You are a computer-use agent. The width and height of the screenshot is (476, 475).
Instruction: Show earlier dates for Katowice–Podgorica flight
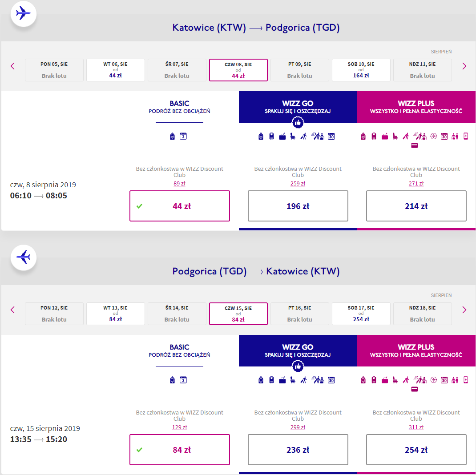point(12,66)
